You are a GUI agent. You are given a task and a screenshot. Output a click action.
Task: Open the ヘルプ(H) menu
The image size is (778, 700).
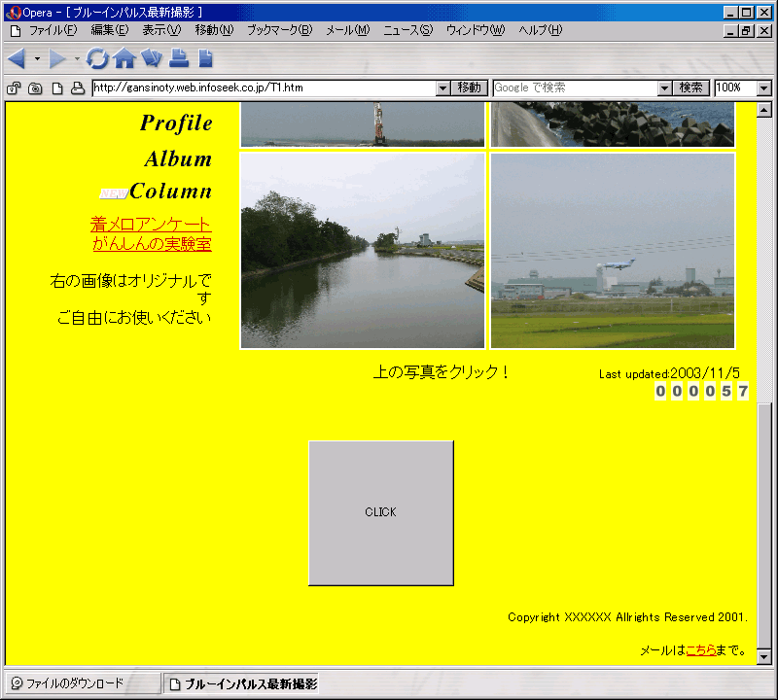541,30
